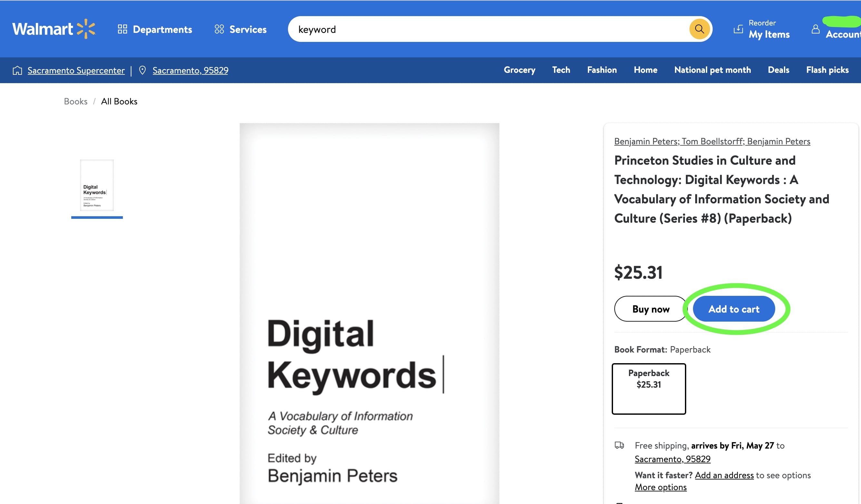This screenshot has height=504, width=861.
Task: Click the Add an address link
Action: pos(724,475)
